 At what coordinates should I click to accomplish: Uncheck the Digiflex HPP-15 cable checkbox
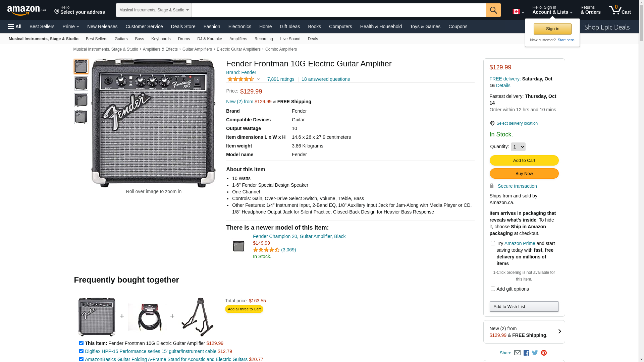click(81, 351)
